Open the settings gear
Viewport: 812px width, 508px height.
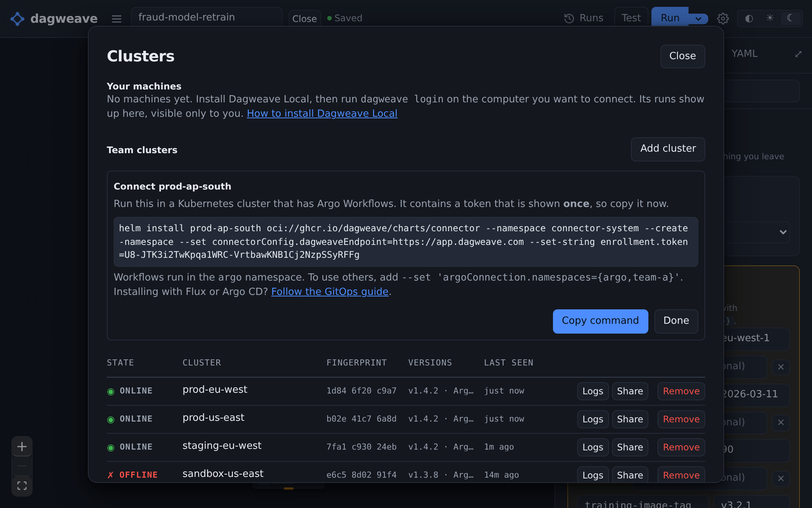coord(723,19)
